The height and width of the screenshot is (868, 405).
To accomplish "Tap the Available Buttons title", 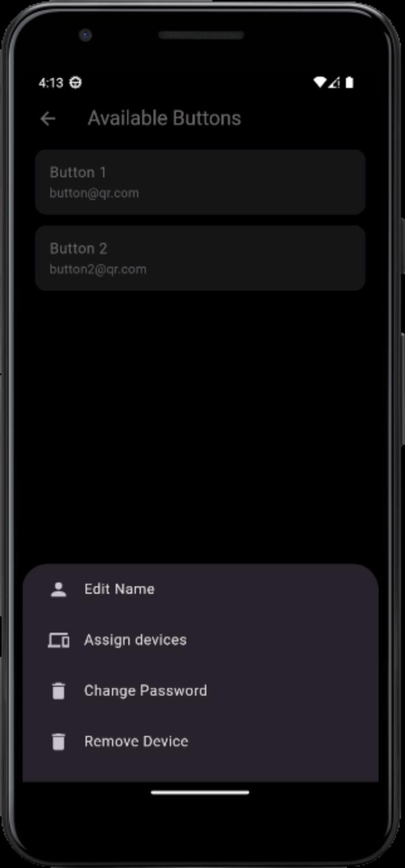I will point(164,118).
